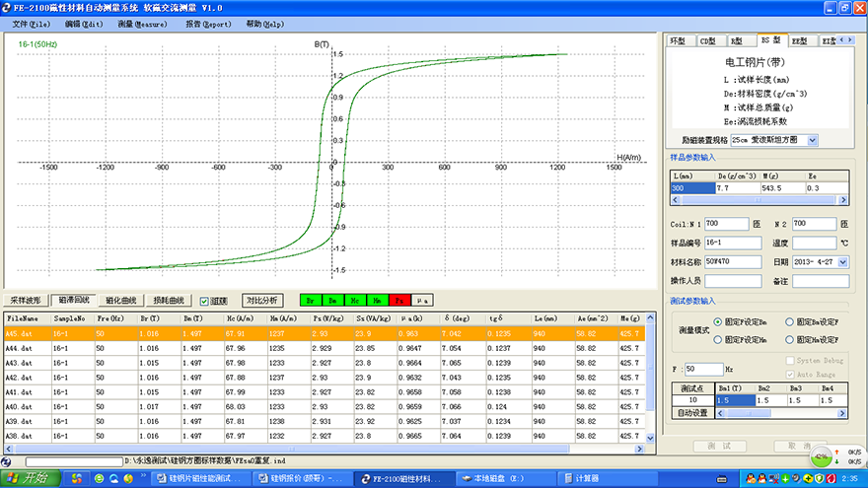Toggle the green Bm indicator button
This screenshot has height=488, width=868.
click(332, 301)
